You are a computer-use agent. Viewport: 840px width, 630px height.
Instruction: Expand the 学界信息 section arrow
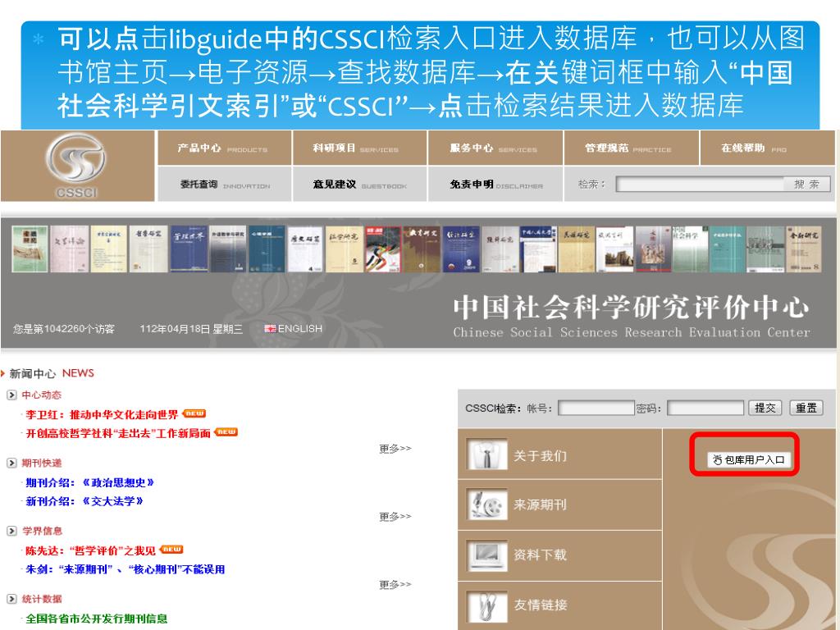click(x=11, y=531)
